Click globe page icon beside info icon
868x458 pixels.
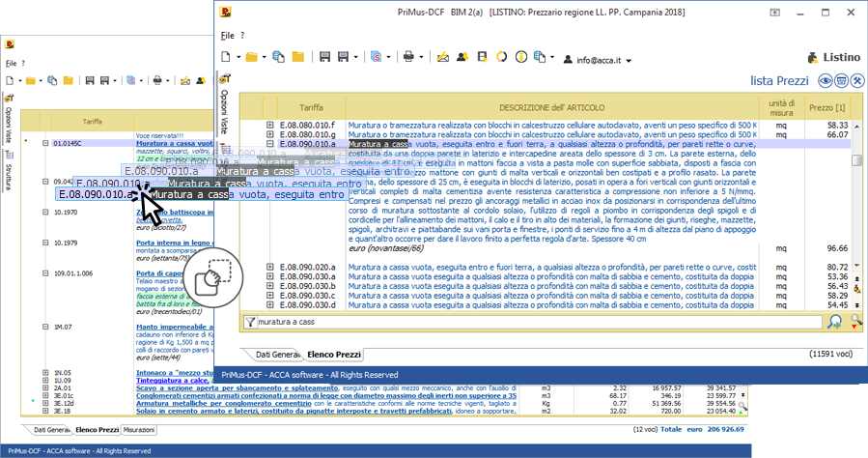tap(540, 56)
